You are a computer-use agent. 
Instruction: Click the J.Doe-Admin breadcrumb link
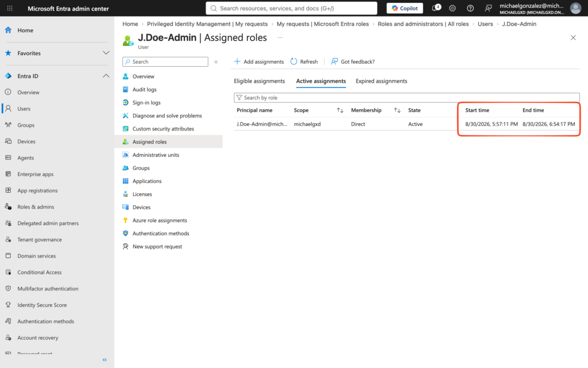519,24
